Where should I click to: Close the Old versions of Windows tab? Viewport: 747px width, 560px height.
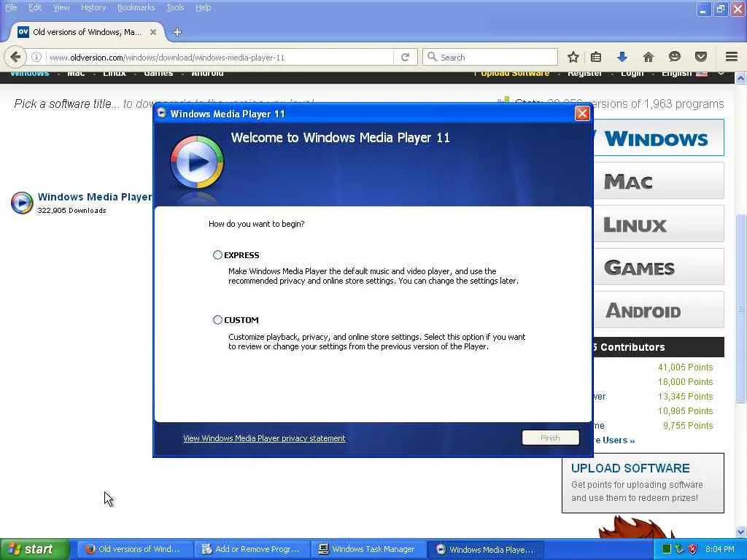pos(153,32)
